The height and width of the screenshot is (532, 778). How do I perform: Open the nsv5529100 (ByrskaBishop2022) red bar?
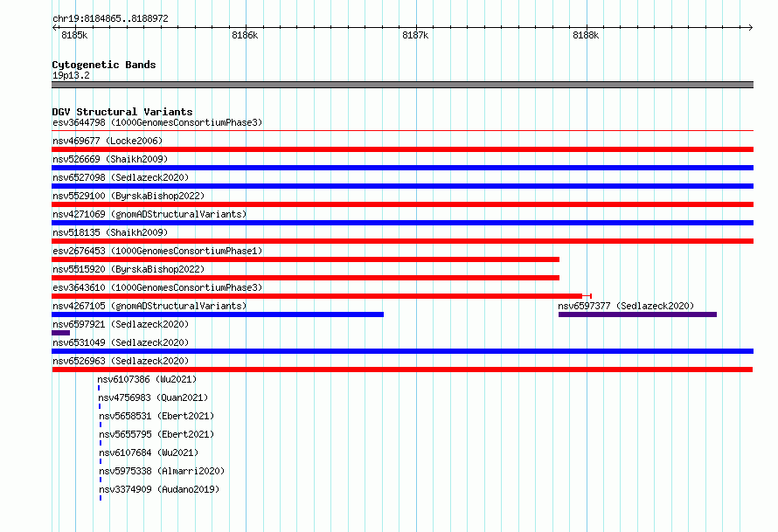click(x=402, y=204)
